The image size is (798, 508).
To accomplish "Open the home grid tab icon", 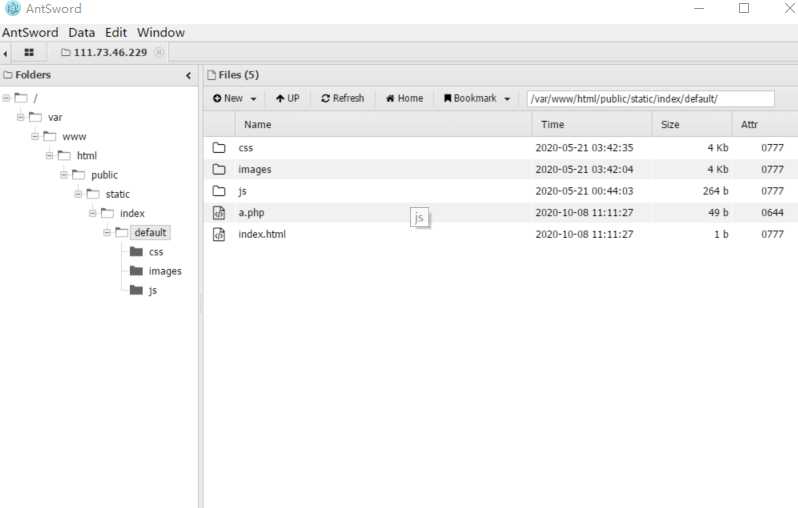I will point(29,52).
